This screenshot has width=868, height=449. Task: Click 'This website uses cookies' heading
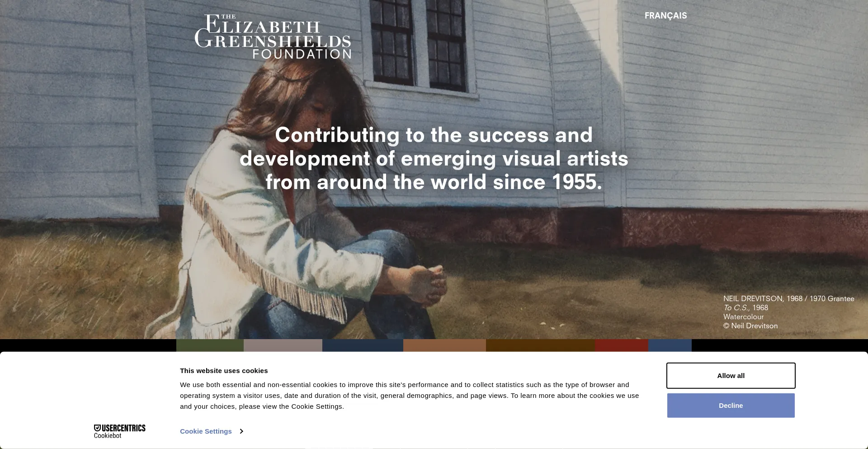224,371
